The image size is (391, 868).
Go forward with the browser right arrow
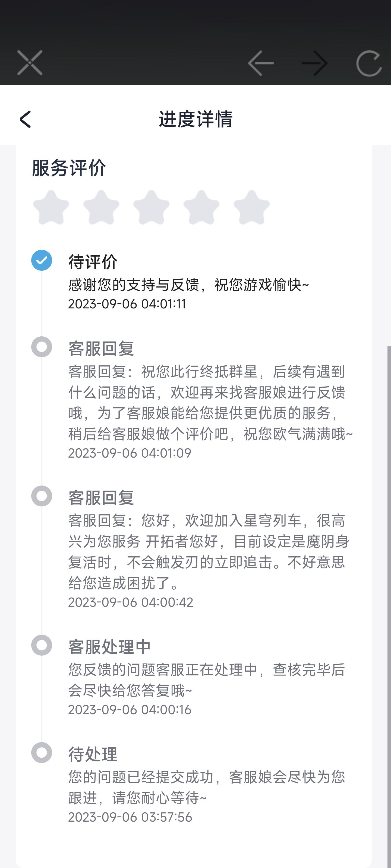click(x=315, y=63)
